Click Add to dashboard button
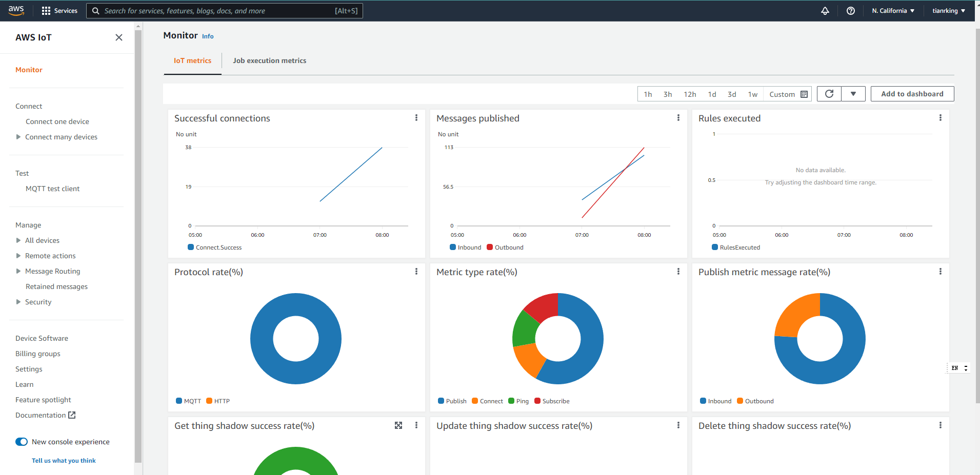Image resolution: width=980 pixels, height=475 pixels. click(x=912, y=94)
